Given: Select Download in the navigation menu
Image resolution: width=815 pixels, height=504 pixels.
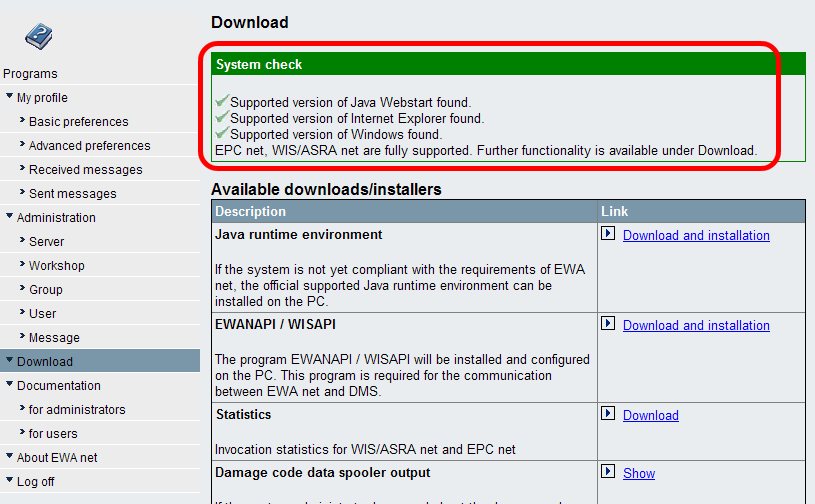Looking at the screenshot, I should point(45,362).
